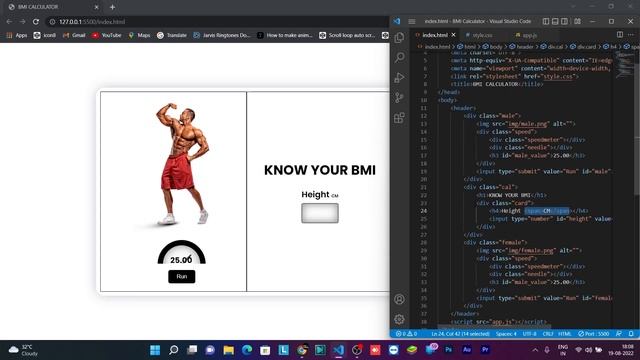640x360 pixels.
Task: Click the browser address bar URL
Action: coord(92,22)
